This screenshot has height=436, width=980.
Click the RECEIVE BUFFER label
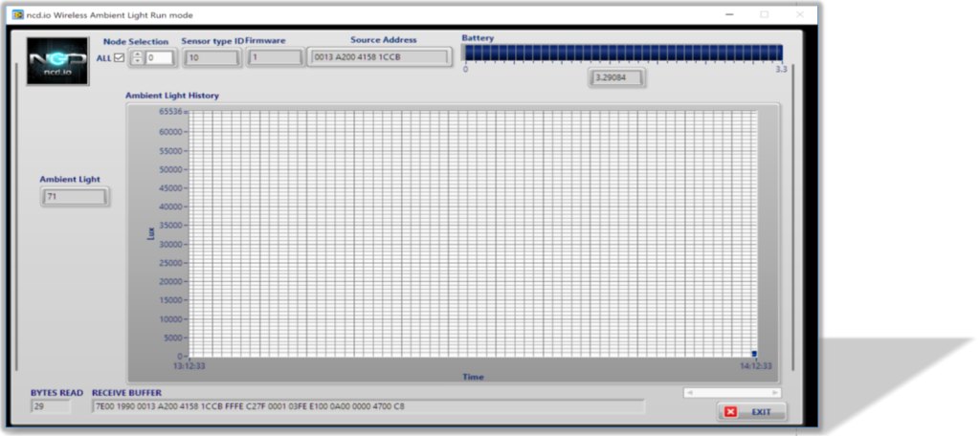click(x=126, y=393)
